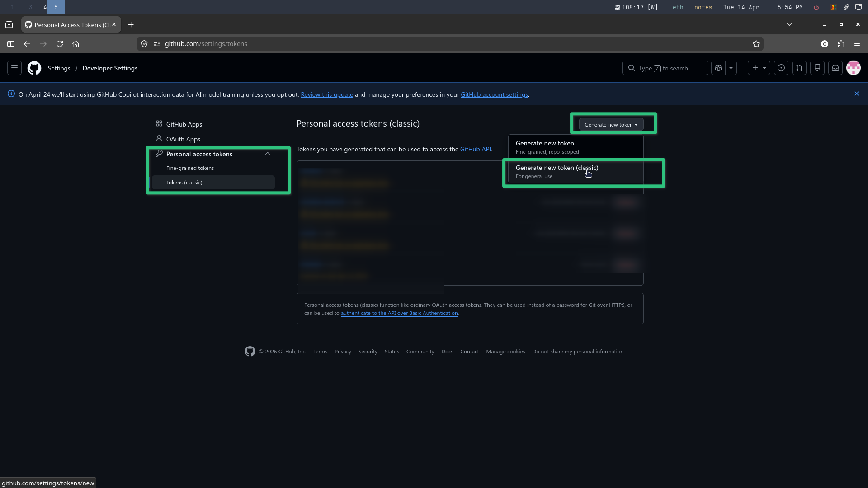Open GitHub account settings link in banner

pyautogui.click(x=494, y=94)
